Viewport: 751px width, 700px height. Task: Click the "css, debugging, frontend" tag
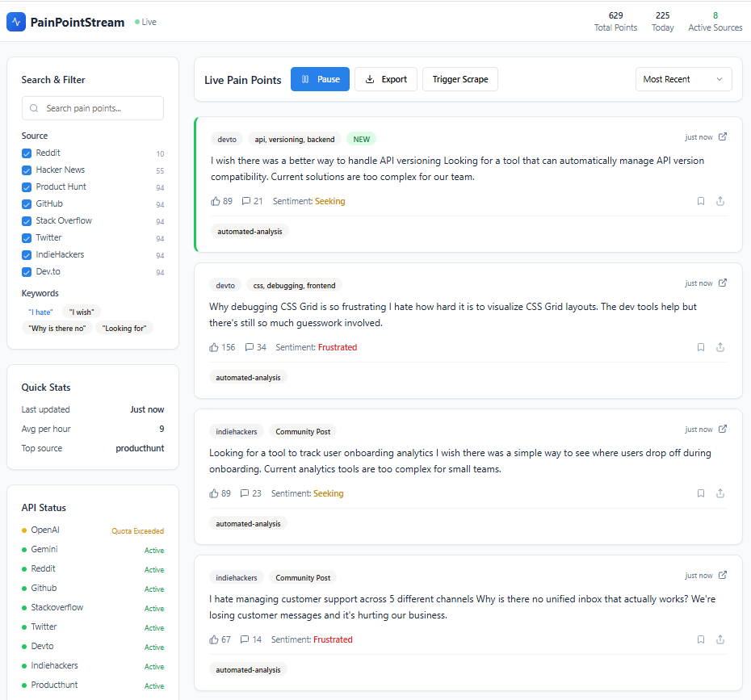coord(294,285)
